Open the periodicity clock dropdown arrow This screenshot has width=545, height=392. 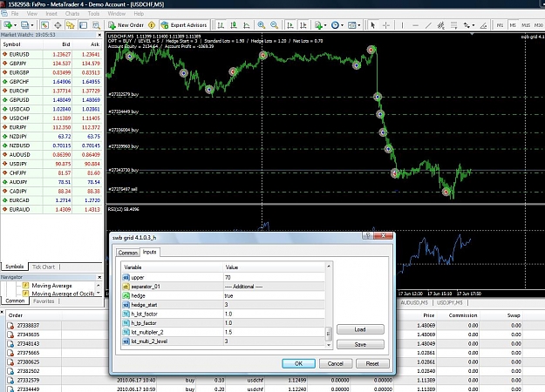click(x=342, y=25)
